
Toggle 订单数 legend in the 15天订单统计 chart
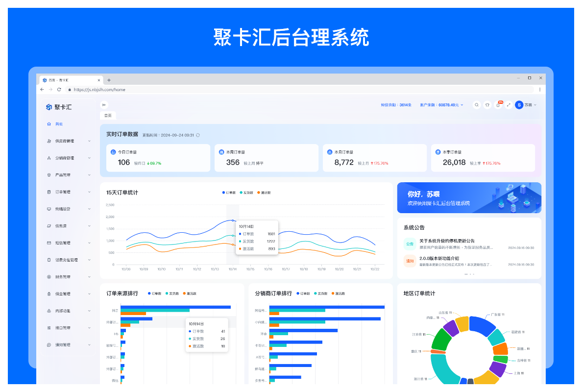click(x=229, y=193)
